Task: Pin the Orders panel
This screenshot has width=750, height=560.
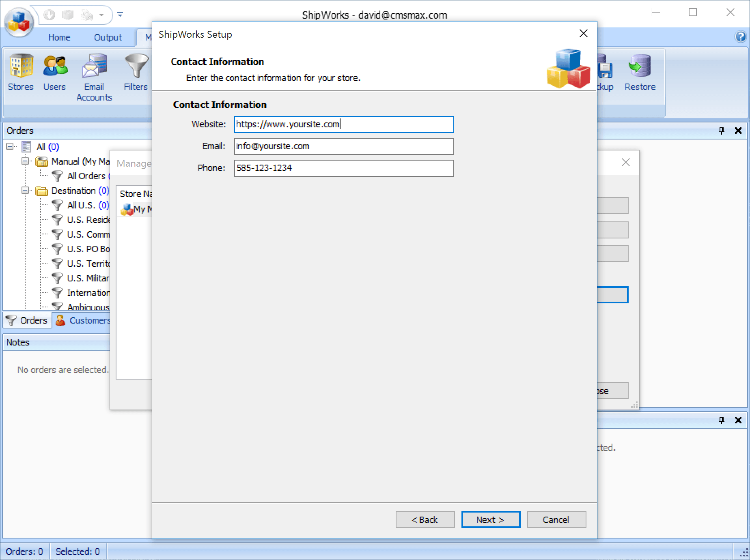Action: pyautogui.click(x=721, y=131)
